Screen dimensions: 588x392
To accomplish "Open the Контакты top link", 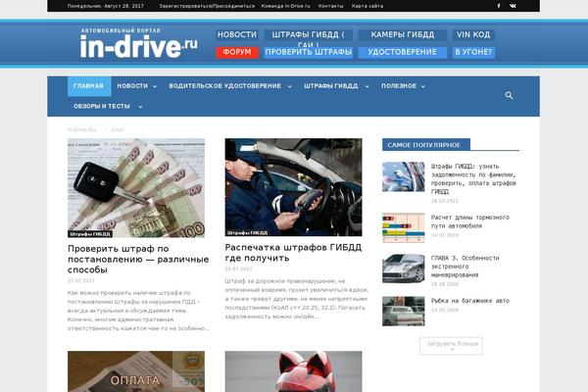I will 331,6.
